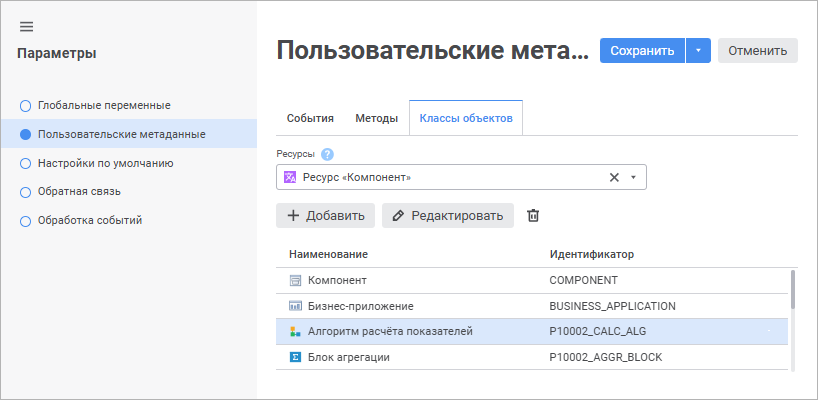Click the help question mark next to Ресурсы
This screenshot has height=400, width=818.
point(328,154)
